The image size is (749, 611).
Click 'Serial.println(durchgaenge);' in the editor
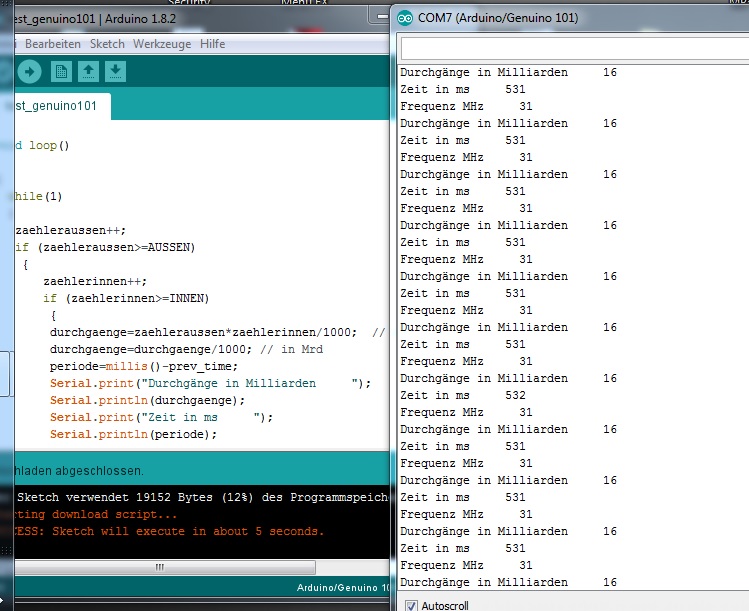pyautogui.click(x=147, y=400)
